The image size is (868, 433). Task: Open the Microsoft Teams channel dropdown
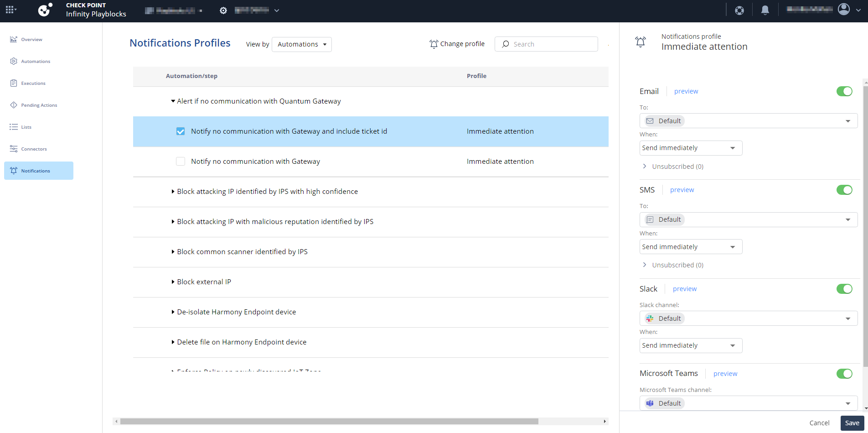(749, 403)
